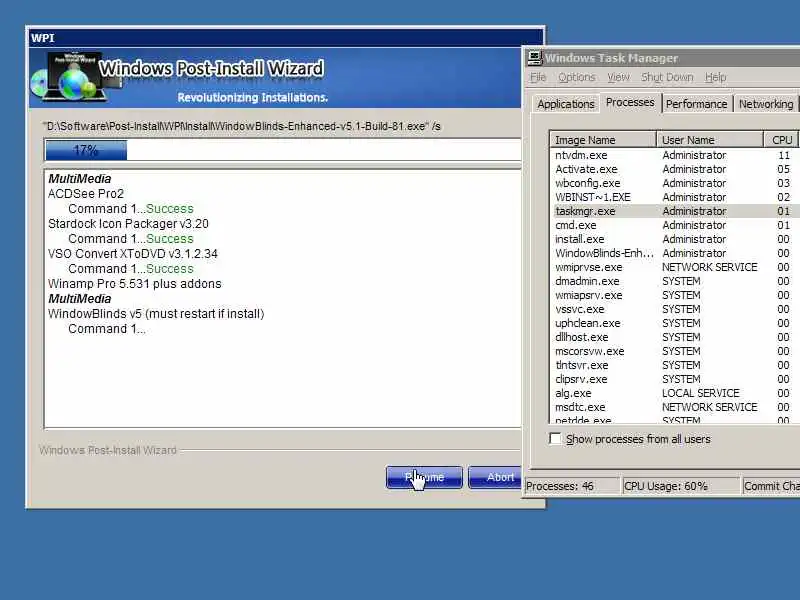The height and width of the screenshot is (600, 800).
Task: Select the uphclean.exe process
Action: click(674, 323)
